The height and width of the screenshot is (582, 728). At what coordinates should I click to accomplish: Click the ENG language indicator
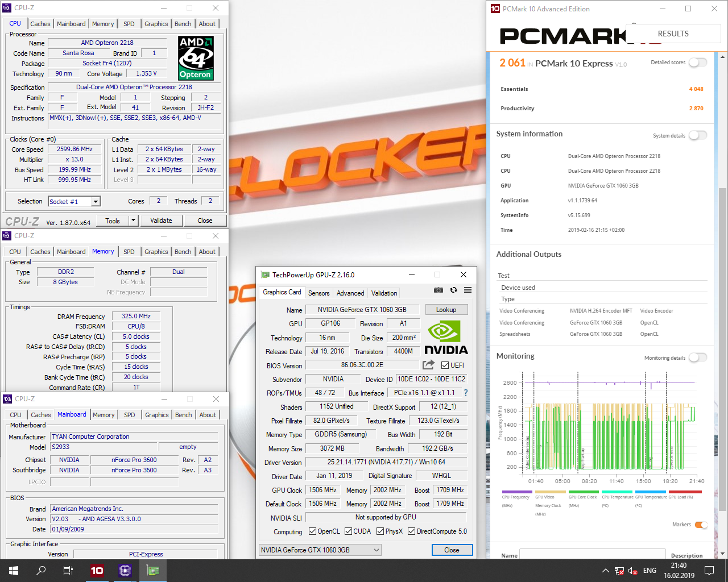(x=650, y=571)
